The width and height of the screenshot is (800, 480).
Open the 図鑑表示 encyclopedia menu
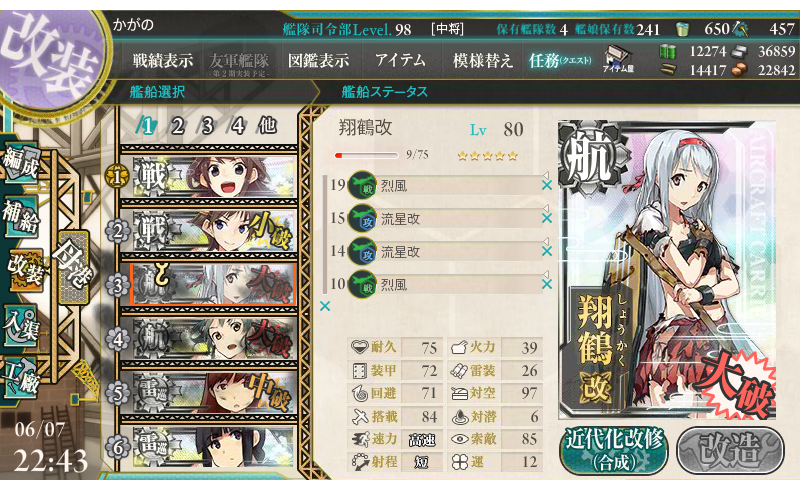(318, 61)
